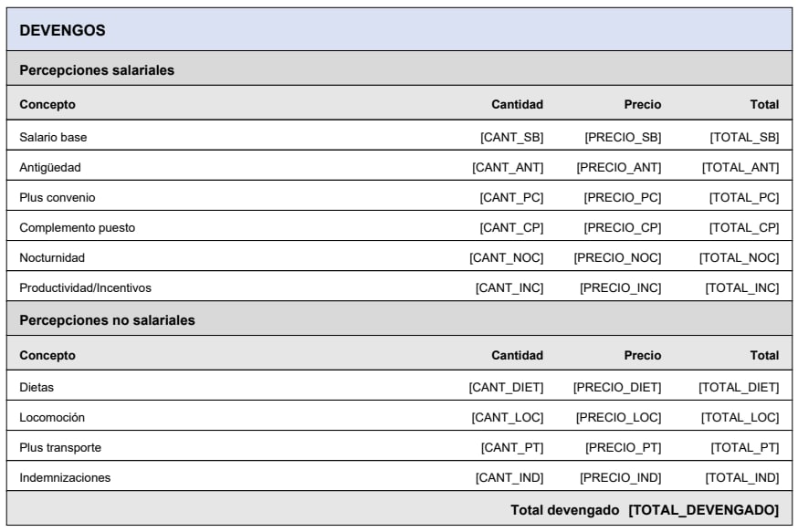The width and height of the screenshot is (798, 532).
Task: Select the [TOTAL_DEVENGADO] placeholder
Action: click(703, 508)
